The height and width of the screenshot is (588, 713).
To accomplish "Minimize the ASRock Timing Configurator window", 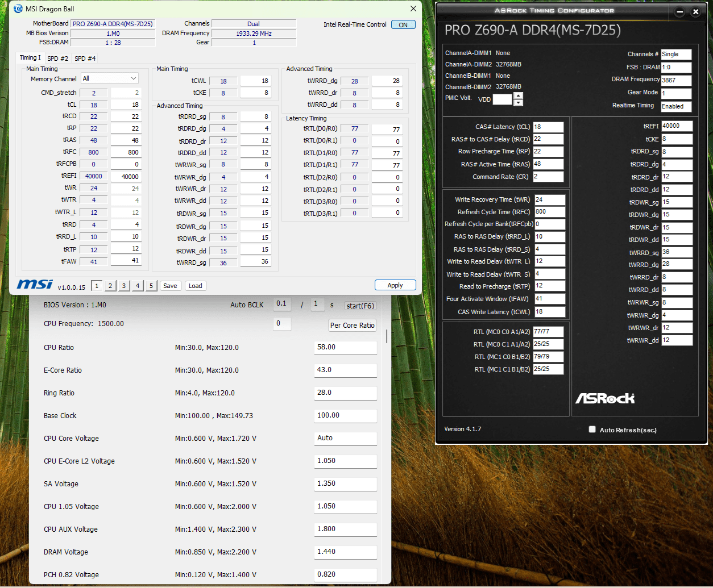I will 679,11.
